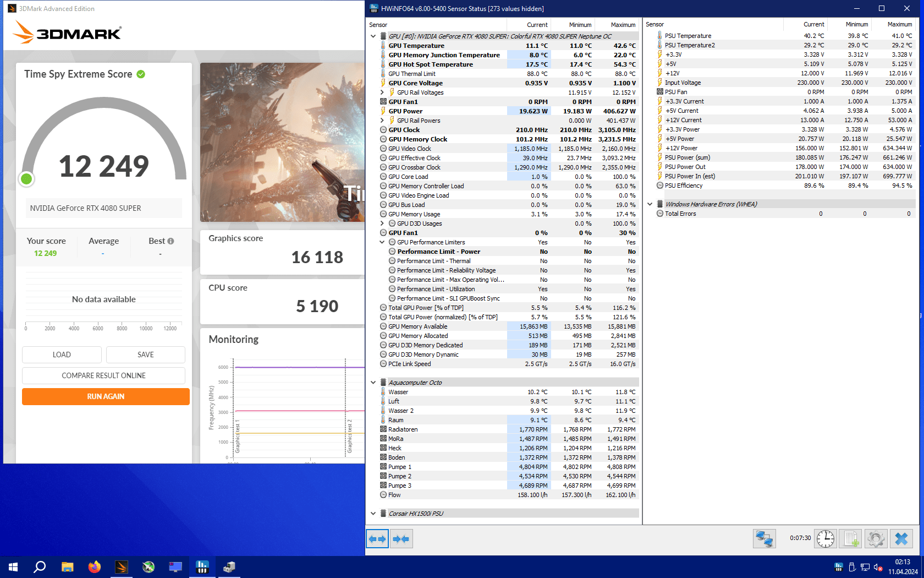
Task: Click the safely remove hardware tray icon
Action: pyautogui.click(x=852, y=567)
